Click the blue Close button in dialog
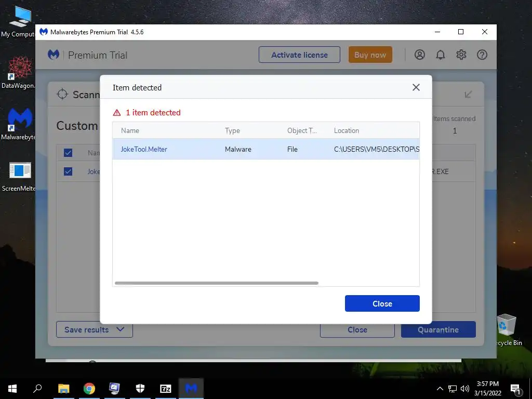 382,303
